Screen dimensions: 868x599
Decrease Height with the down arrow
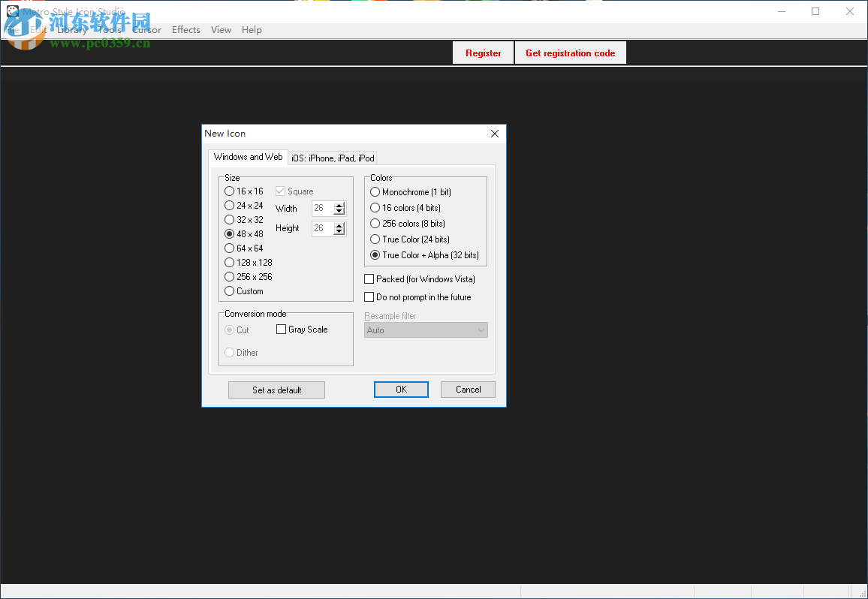coord(339,231)
